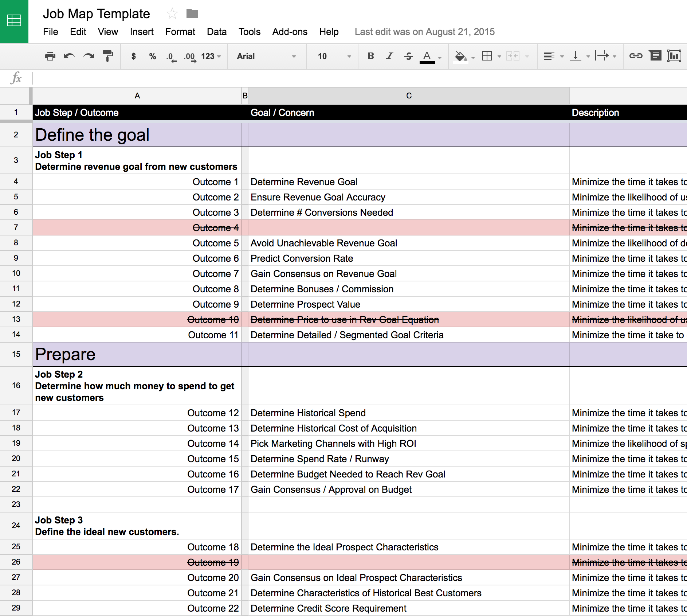Click the formula bar input

pos(360,78)
